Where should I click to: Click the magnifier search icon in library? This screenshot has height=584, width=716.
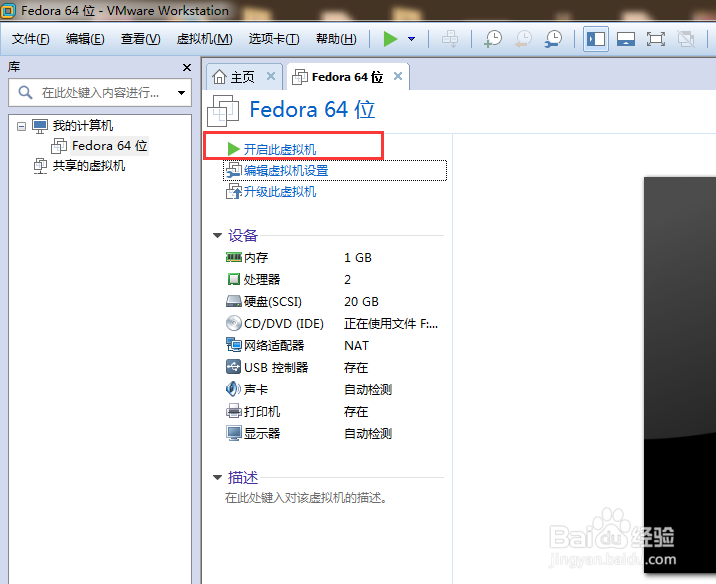[25, 93]
